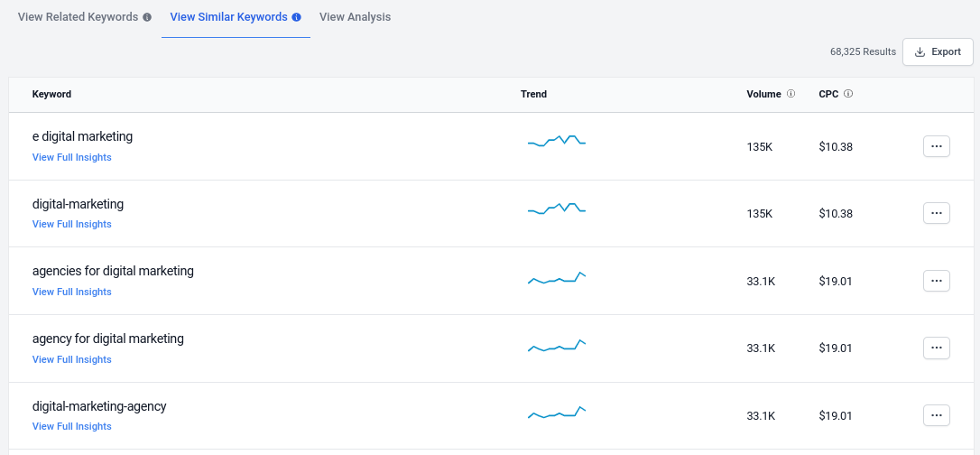This screenshot has width=980, height=455.
Task: View Full Insights for agencies for digital marketing
Action: 72,292
